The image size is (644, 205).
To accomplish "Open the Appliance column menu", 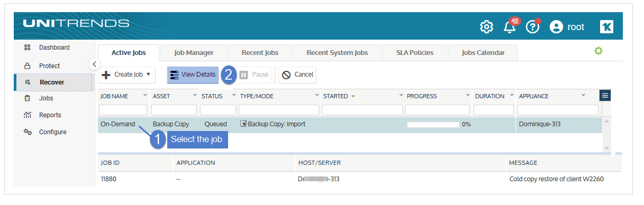I will (x=583, y=96).
